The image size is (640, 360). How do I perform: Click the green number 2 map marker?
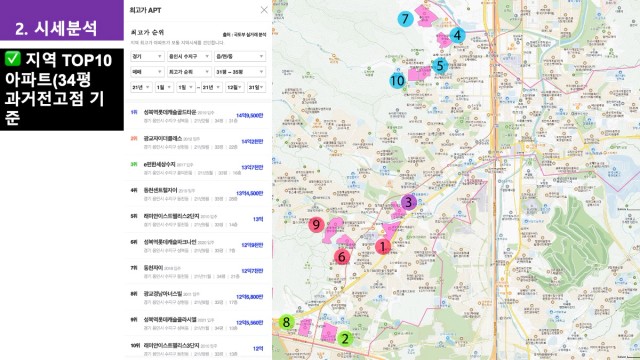[x=345, y=338]
